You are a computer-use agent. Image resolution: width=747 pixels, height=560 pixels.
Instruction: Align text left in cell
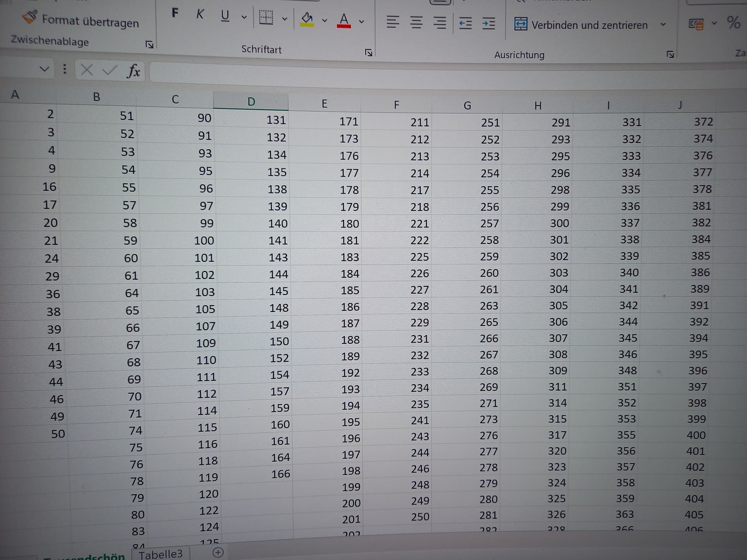pos(393,22)
